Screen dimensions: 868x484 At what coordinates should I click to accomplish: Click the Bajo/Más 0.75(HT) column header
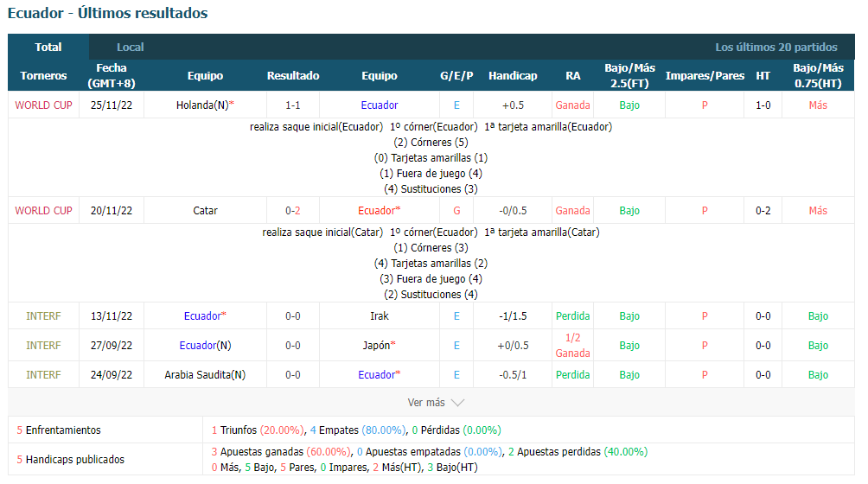click(818, 76)
